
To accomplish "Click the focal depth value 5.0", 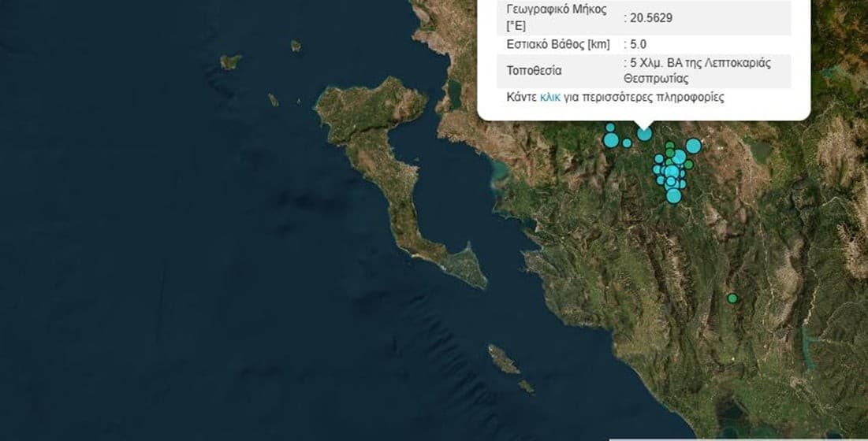I will pos(639,44).
